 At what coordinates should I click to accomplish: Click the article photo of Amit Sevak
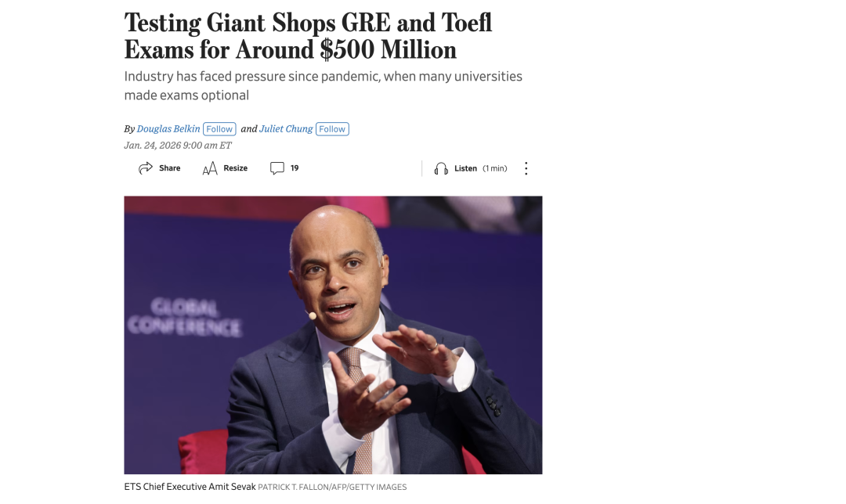[333, 335]
